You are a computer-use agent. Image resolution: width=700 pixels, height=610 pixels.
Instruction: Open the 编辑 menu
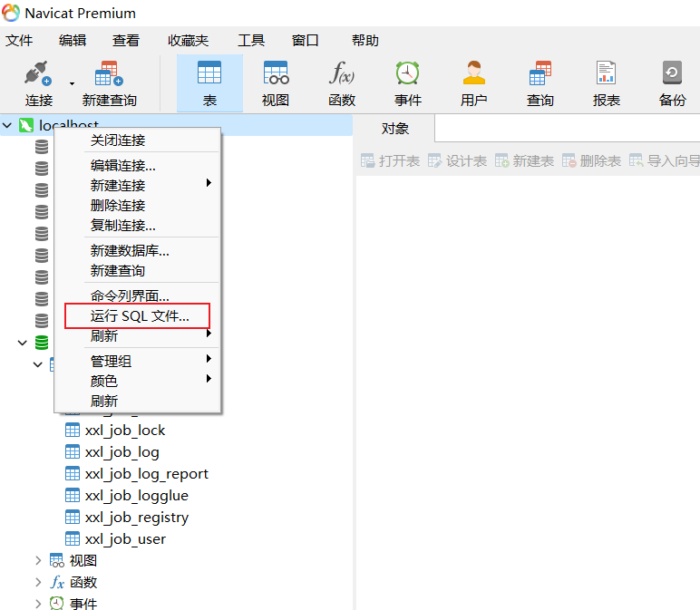coord(73,41)
